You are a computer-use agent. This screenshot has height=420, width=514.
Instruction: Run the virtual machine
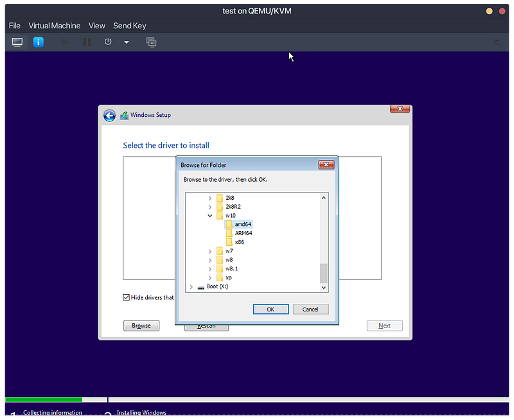tap(66, 42)
